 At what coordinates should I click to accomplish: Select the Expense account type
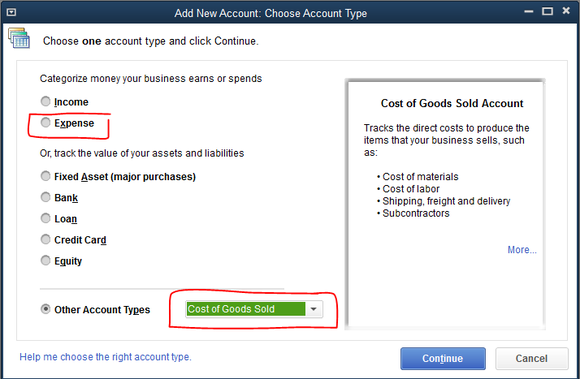tap(45, 122)
